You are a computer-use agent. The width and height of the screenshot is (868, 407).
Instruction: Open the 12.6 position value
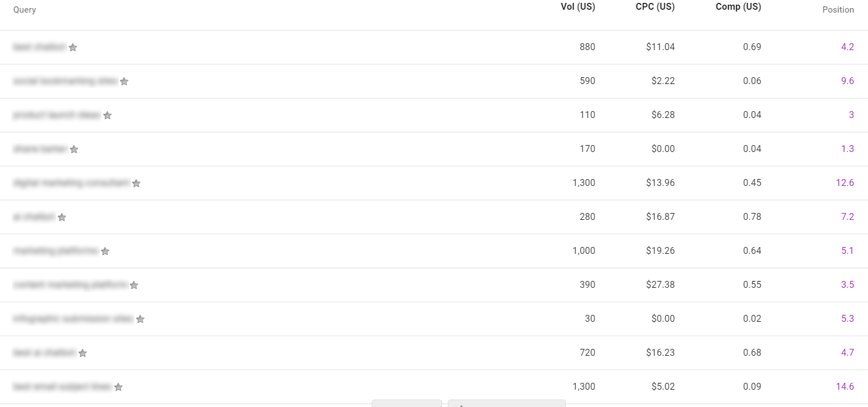pyautogui.click(x=845, y=182)
